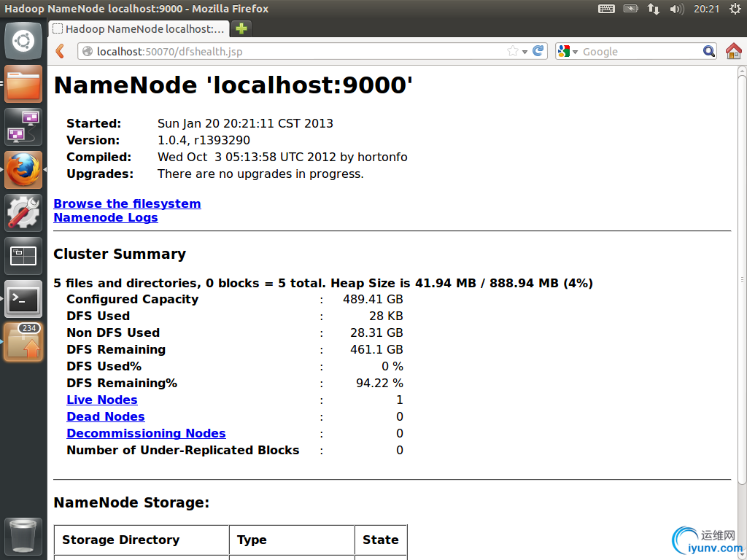Open the Namenode Logs link
This screenshot has width=747, height=560.
coord(106,217)
